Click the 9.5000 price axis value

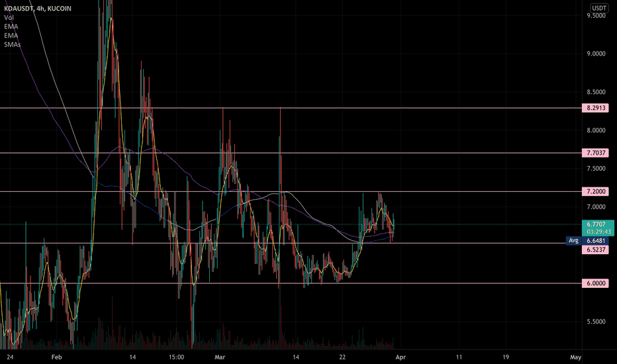point(596,16)
